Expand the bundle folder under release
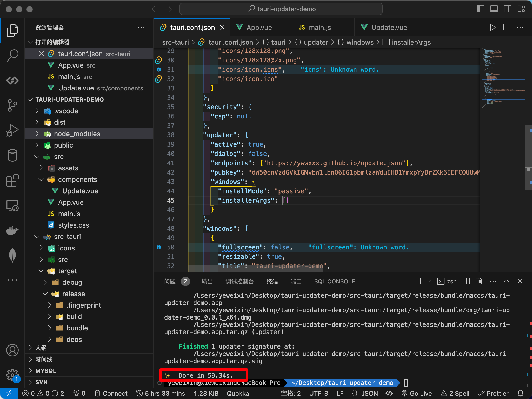Viewport: 532px width, 399px height. tap(89, 328)
